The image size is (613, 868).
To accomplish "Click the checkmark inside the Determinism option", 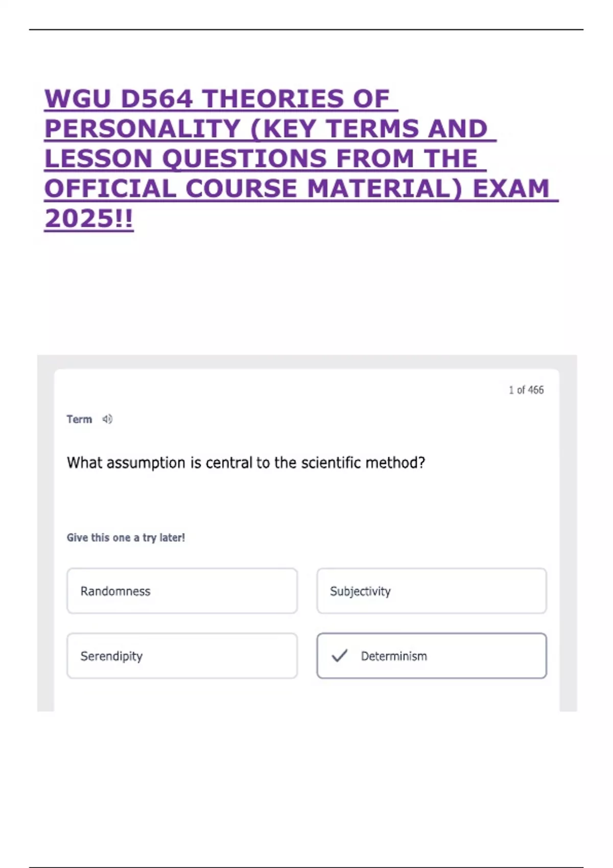I will pyautogui.click(x=339, y=657).
